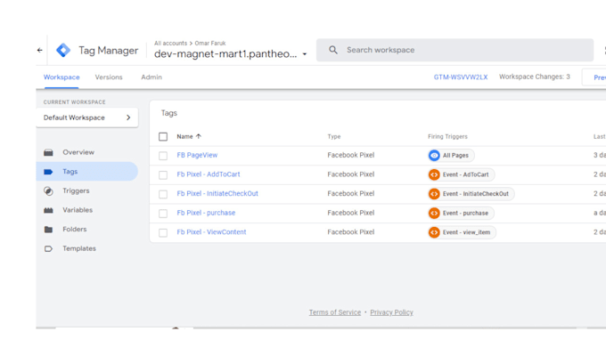Click the Templates sidebar icon
Image resolution: width=606 pixels, height=364 pixels.
[x=48, y=249]
